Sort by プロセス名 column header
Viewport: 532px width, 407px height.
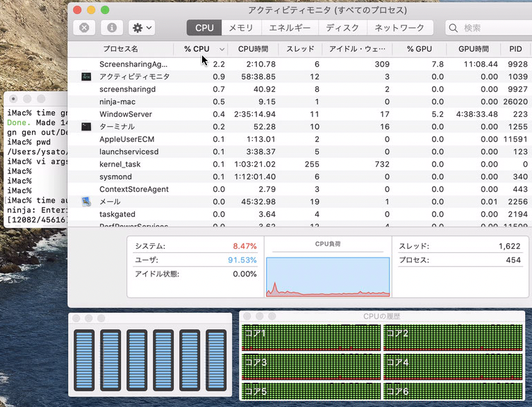pos(121,49)
